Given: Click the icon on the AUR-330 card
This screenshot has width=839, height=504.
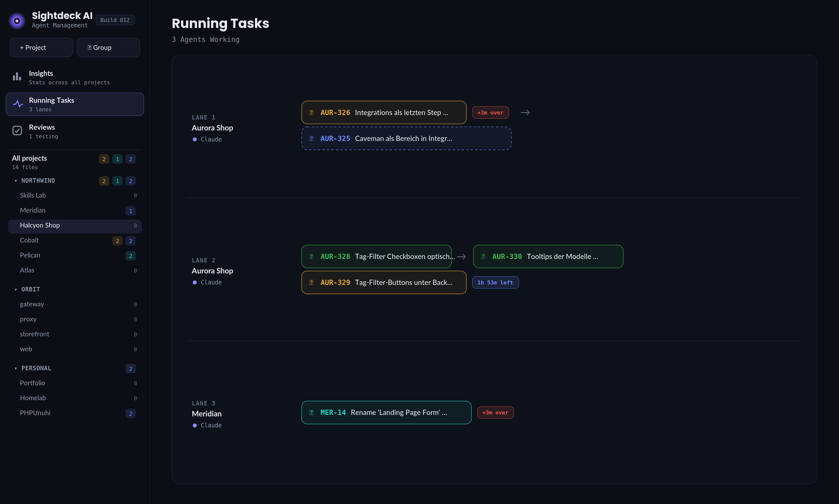Looking at the screenshot, I should [483, 257].
